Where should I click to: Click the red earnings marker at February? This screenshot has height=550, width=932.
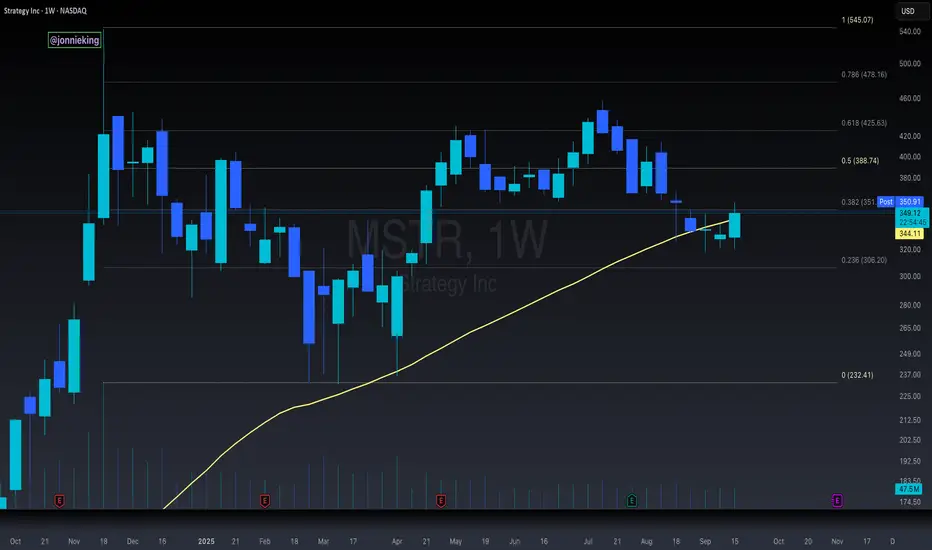(265, 501)
